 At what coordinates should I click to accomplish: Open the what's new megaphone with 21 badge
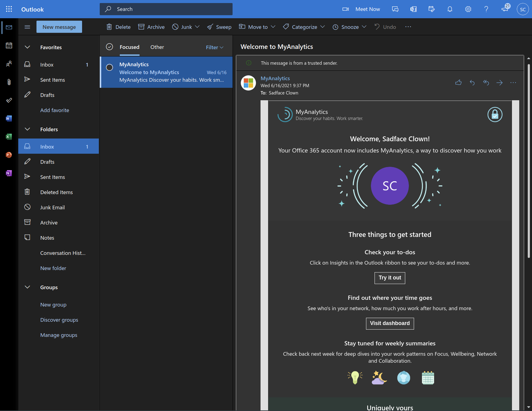(505, 9)
